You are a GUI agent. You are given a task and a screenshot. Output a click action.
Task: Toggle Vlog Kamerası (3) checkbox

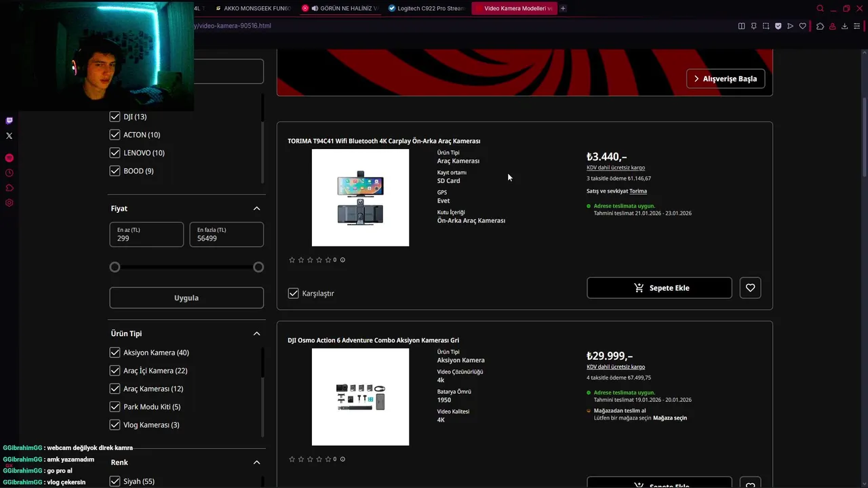115,425
